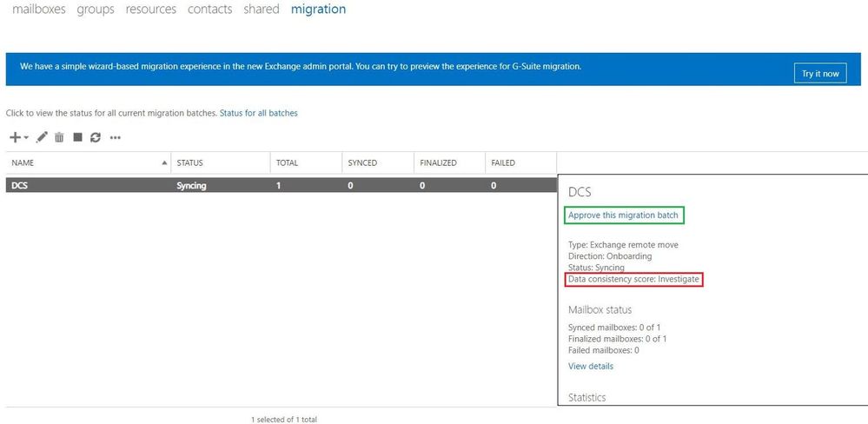This screenshot has width=868, height=424.
Task: Open the dropdown arrow next to the plus icon
Action: [x=26, y=138]
